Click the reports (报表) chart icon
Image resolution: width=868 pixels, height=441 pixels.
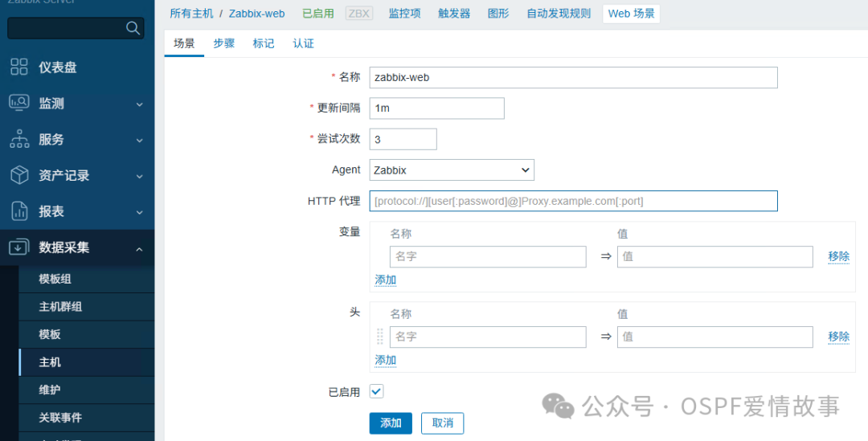[19, 210]
